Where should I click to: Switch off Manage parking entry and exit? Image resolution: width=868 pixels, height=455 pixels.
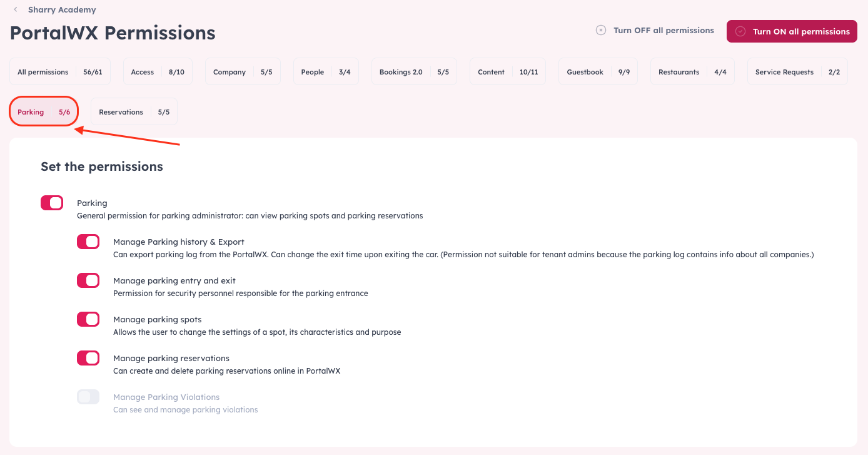click(88, 280)
